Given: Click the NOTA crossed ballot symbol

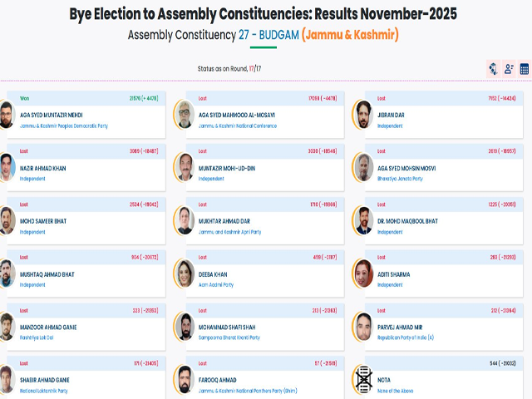Looking at the screenshot, I should click(362, 380).
